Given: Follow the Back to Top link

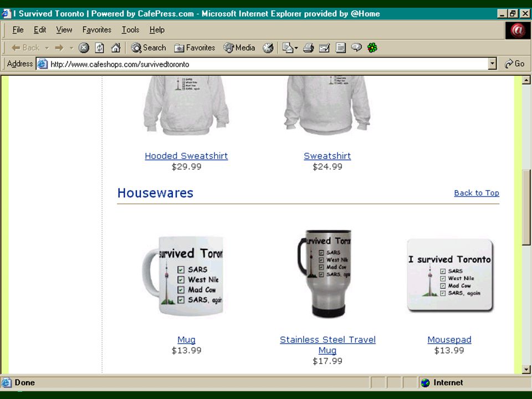Looking at the screenshot, I should pyautogui.click(x=477, y=193).
